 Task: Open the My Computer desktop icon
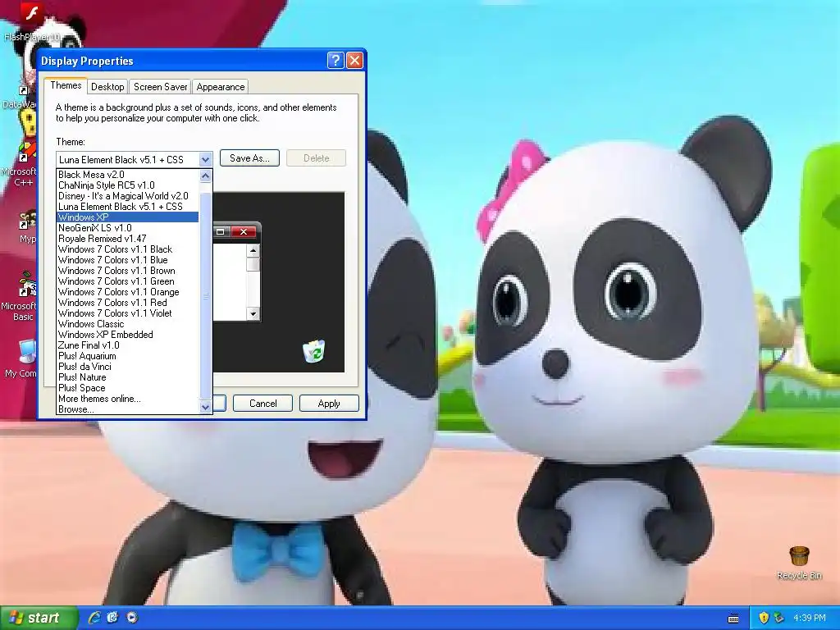(x=21, y=359)
